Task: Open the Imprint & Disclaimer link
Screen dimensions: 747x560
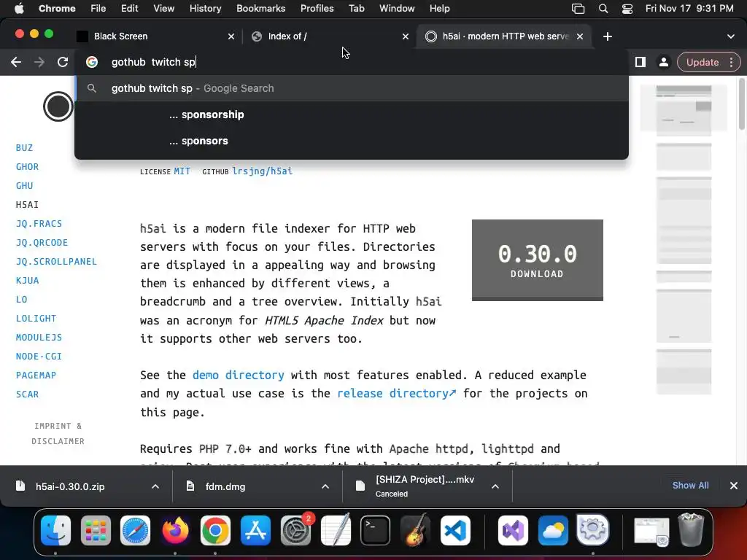Action: (58, 433)
